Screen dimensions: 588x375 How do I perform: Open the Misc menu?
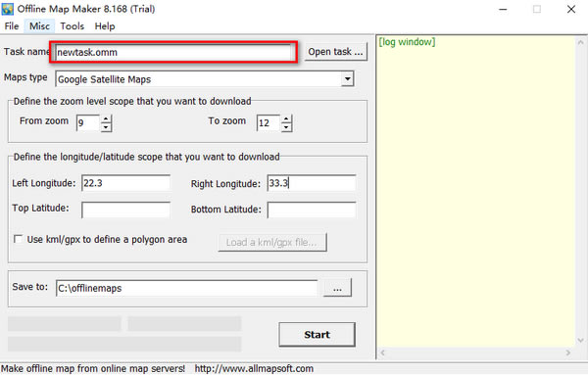point(39,26)
